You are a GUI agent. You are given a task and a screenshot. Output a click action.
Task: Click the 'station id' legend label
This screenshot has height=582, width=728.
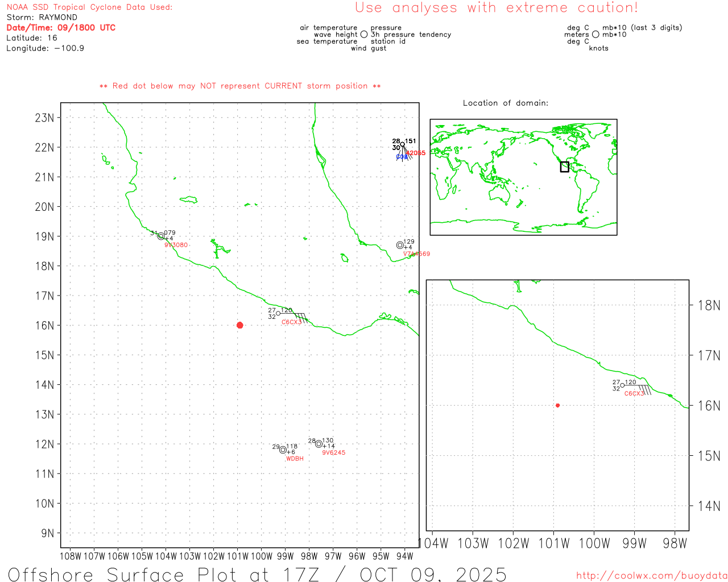388,41
